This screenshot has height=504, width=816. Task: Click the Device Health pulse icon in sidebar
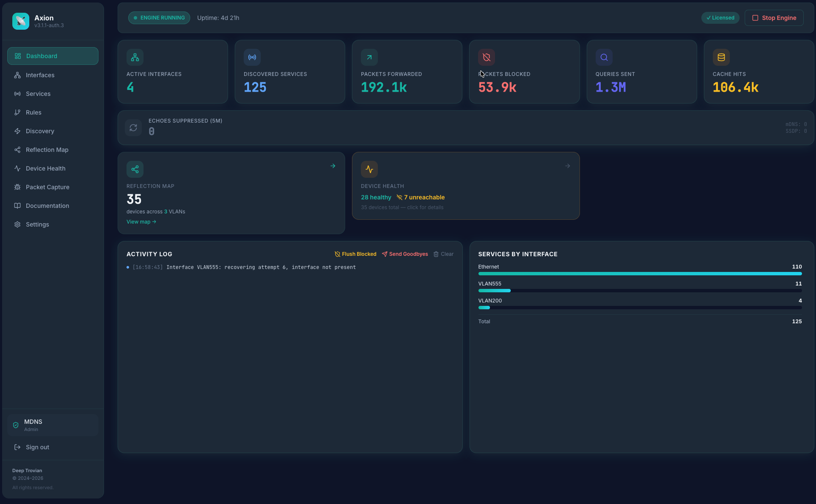17,168
